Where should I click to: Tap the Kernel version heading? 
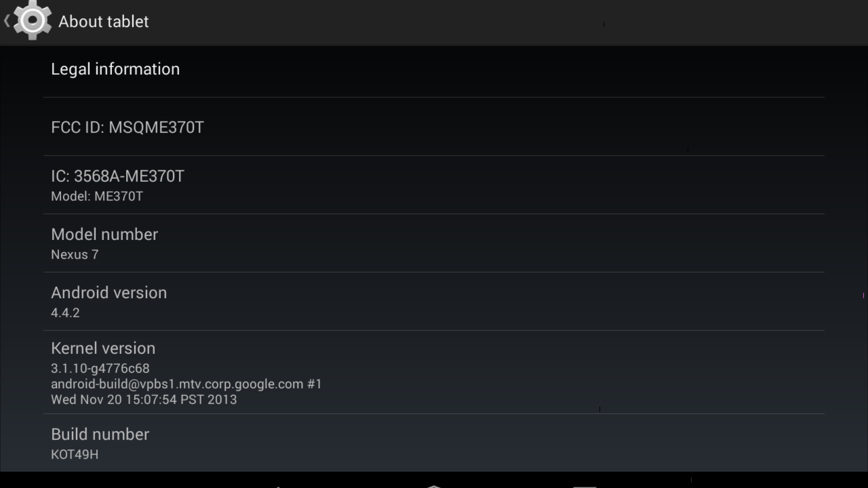pos(103,349)
